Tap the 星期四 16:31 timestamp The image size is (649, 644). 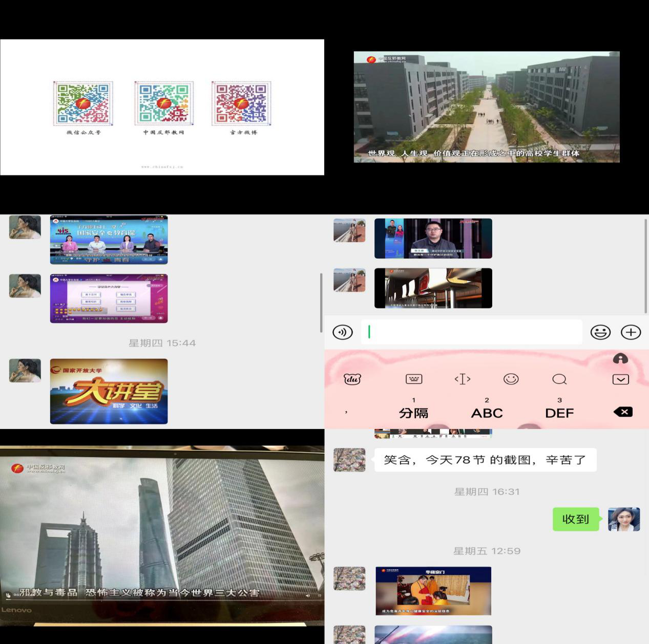(x=487, y=491)
